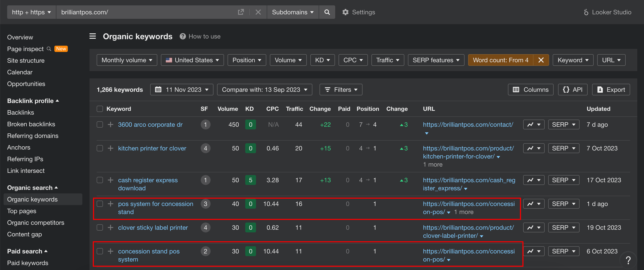This screenshot has height=270, width=644.
Task: Tick checkbox for 'cash register express download'
Action: [x=100, y=180]
